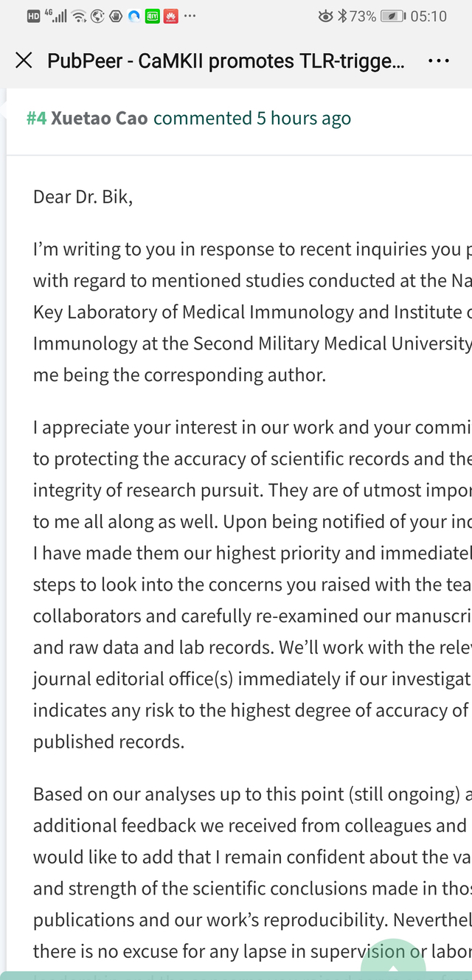The height and width of the screenshot is (980, 472).
Task: Tap the PubPeer page title text
Action: coord(226,60)
